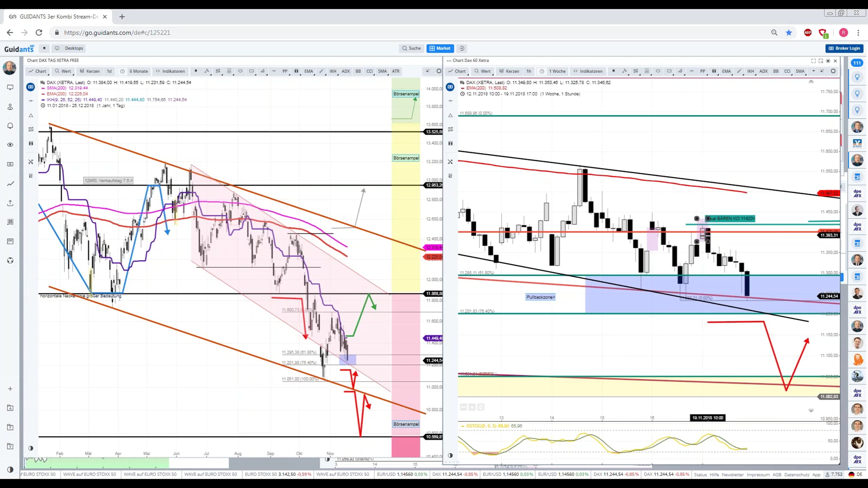Open Kerzen chart type in DAX TAG chart

[89, 71]
